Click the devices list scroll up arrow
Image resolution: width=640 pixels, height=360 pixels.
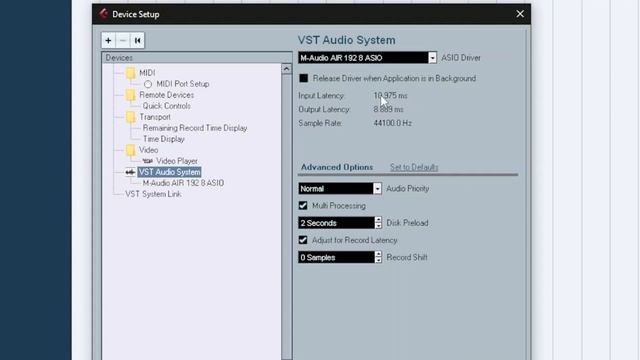tap(287, 69)
